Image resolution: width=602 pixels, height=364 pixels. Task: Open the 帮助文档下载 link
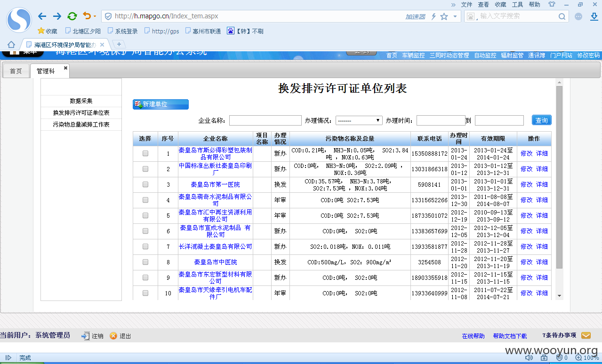(x=510, y=336)
